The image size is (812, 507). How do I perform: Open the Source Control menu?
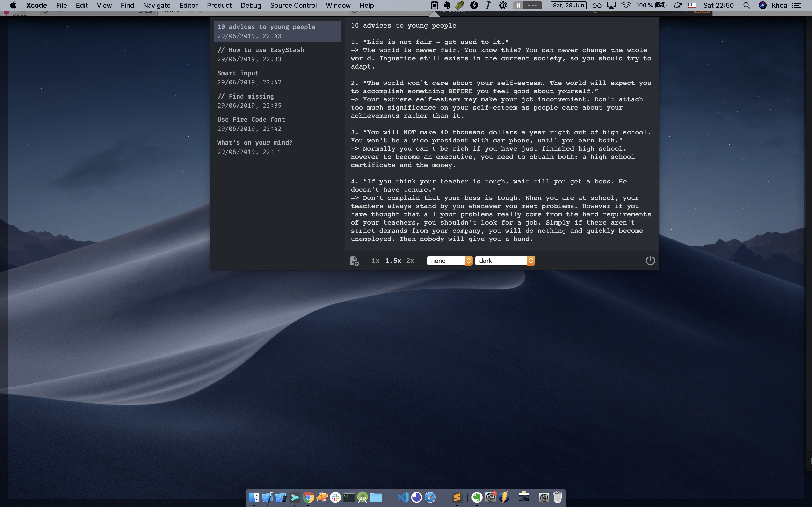click(x=293, y=5)
